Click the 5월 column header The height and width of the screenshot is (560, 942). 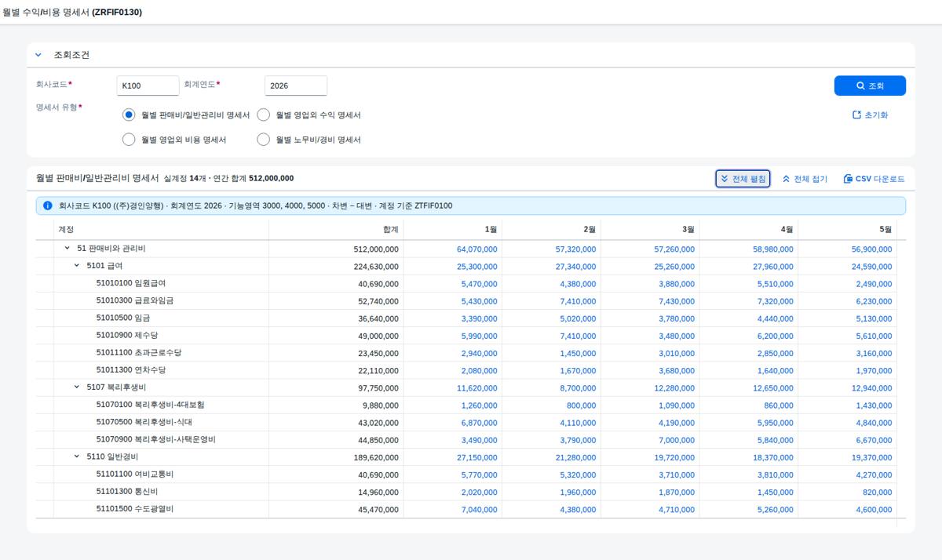848,229
